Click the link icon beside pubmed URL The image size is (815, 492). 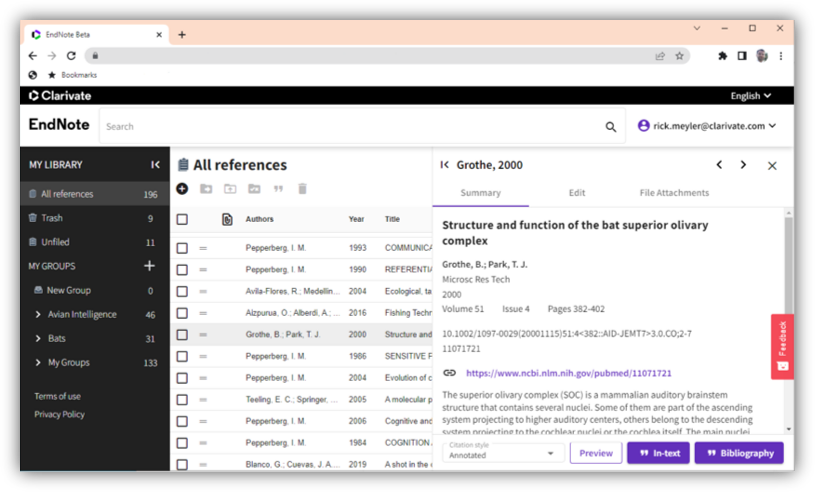coord(450,373)
